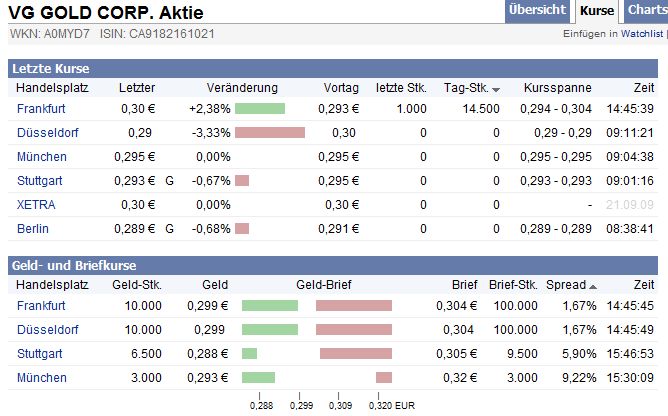Open the Übersicht tab
The height and width of the screenshot is (416, 668).
(537, 10)
